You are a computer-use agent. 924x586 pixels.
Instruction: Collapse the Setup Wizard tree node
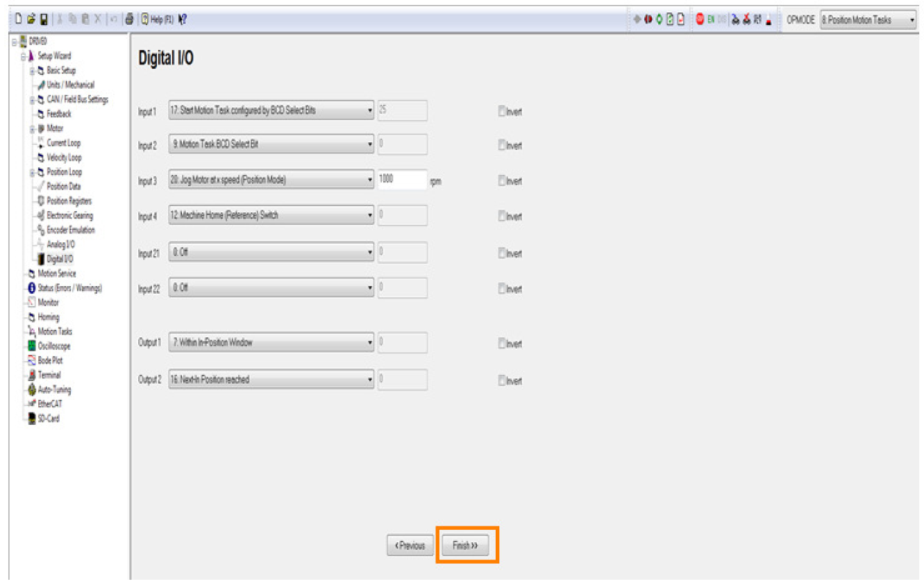click(x=22, y=56)
